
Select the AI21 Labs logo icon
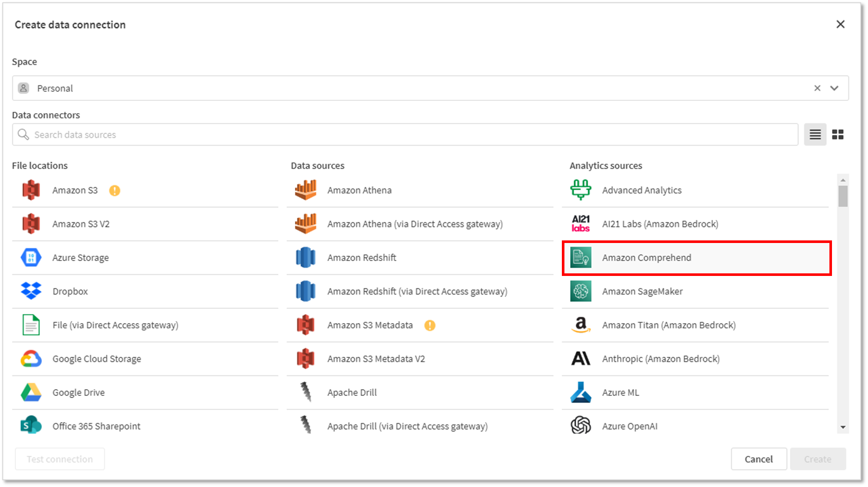pyautogui.click(x=581, y=224)
